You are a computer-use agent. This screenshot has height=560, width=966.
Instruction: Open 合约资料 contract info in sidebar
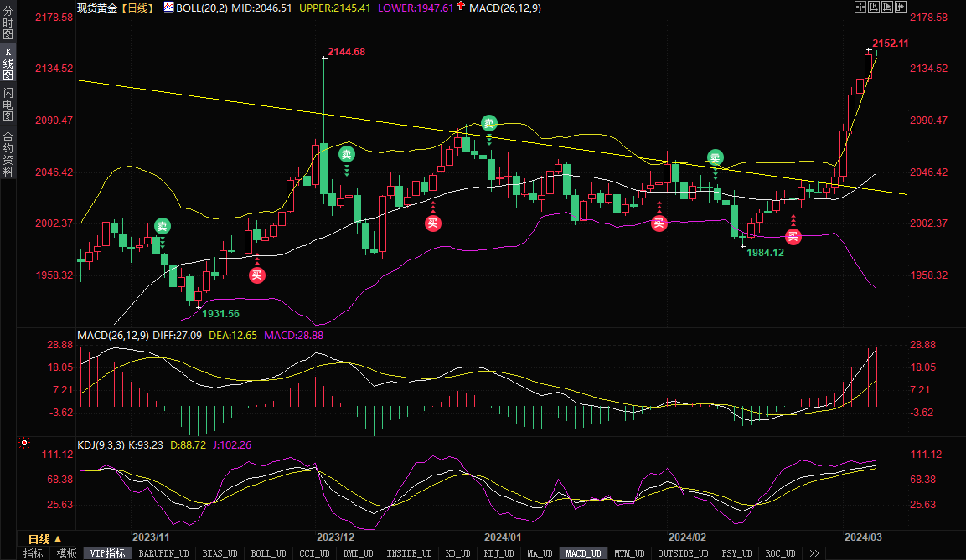[8, 153]
